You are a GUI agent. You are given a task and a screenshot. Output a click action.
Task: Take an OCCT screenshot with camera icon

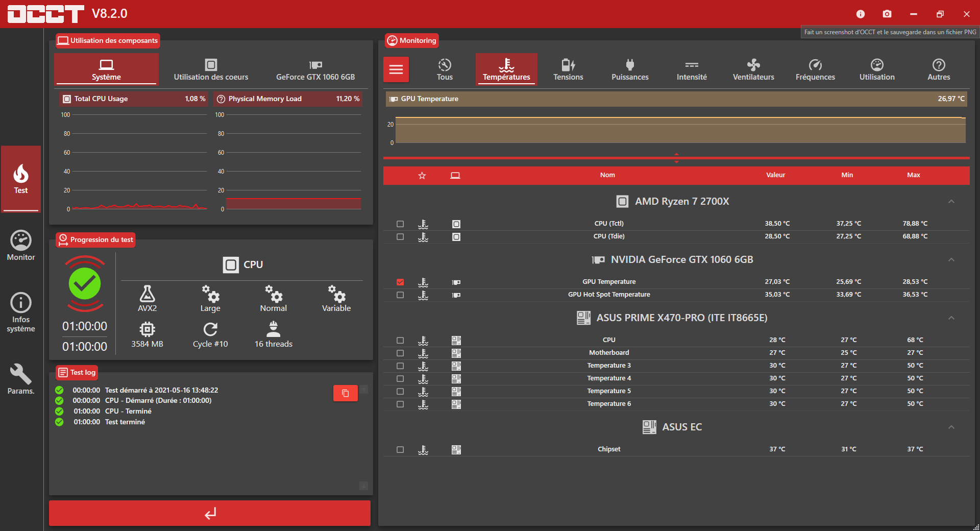click(x=887, y=14)
